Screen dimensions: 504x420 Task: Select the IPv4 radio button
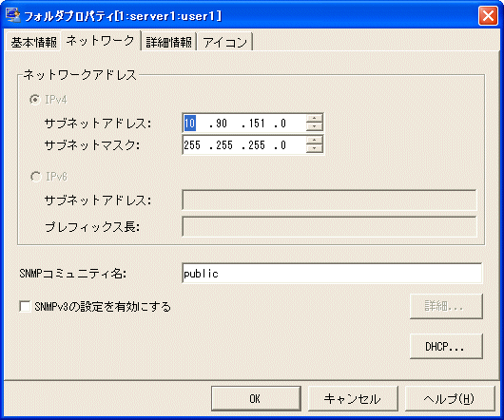tap(34, 100)
